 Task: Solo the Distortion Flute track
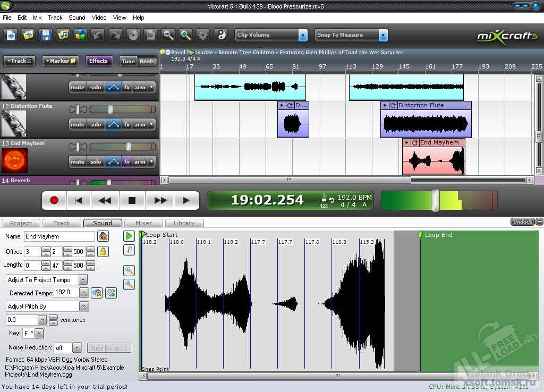pyautogui.click(x=96, y=124)
